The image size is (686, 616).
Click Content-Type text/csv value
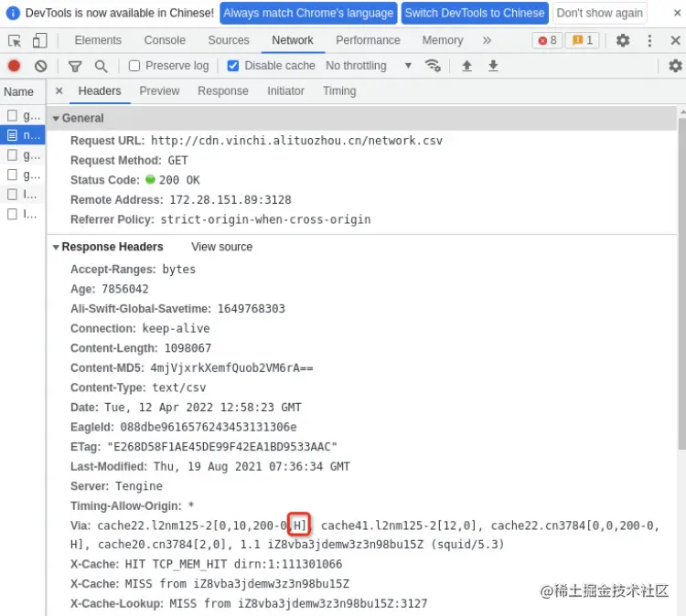[x=179, y=388]
